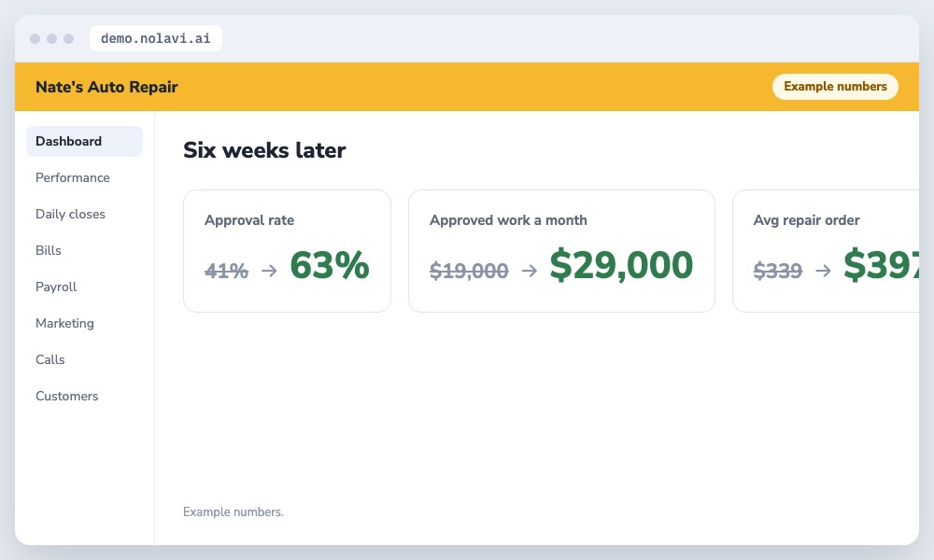This screenshot has height=560, width=934.
Task: Select the Approved work a month label
Action: pyautogui.click(x=508, y=220)
